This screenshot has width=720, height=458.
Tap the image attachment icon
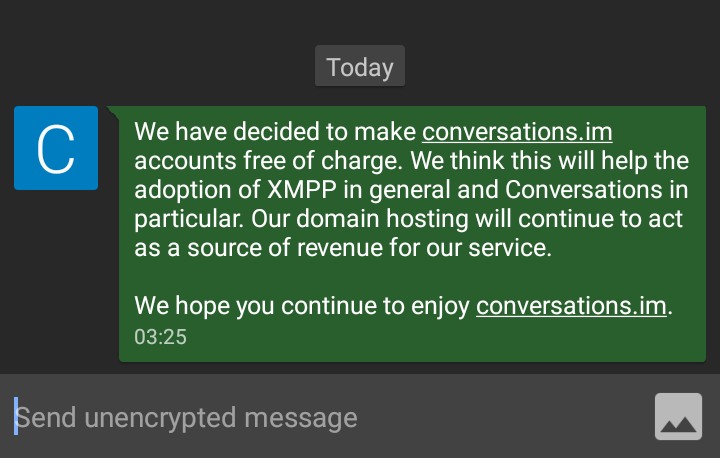coord(678,416)
